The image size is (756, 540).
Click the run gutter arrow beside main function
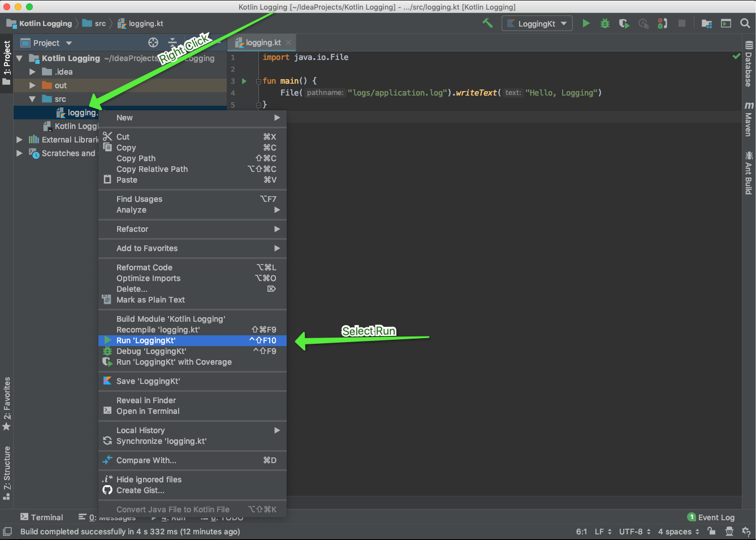coord(244,81)
